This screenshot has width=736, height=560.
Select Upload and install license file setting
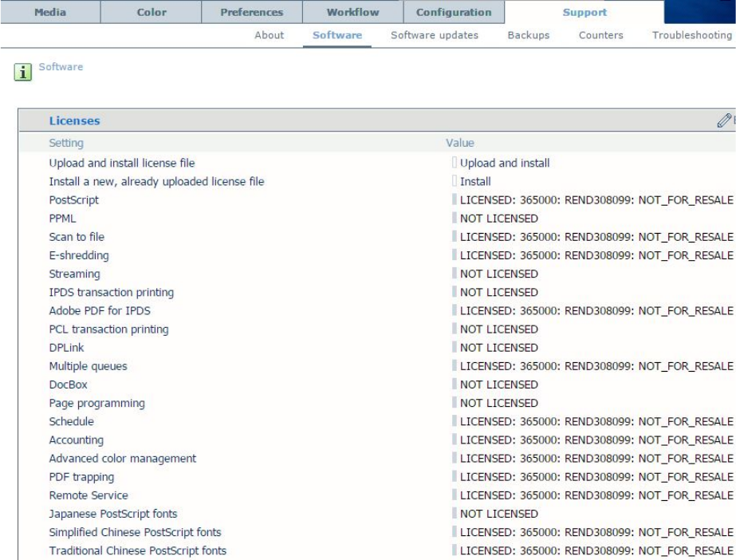click(x=121, y=163)
